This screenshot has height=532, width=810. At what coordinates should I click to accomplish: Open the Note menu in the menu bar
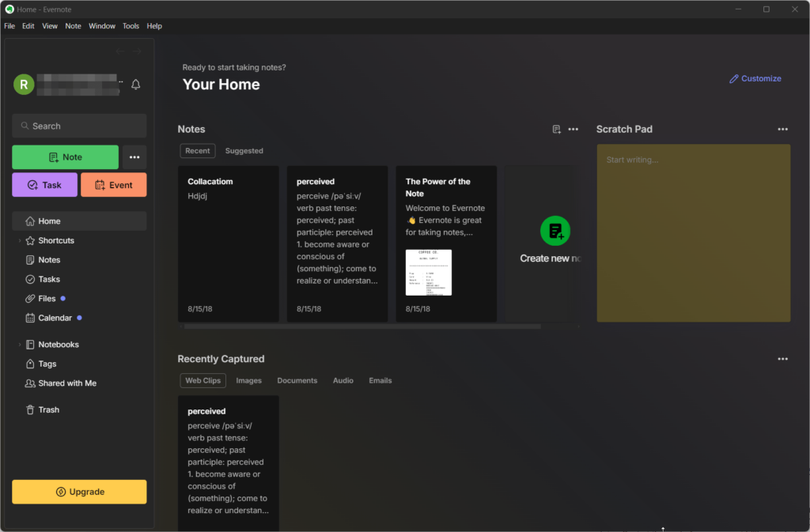(73, 26)
